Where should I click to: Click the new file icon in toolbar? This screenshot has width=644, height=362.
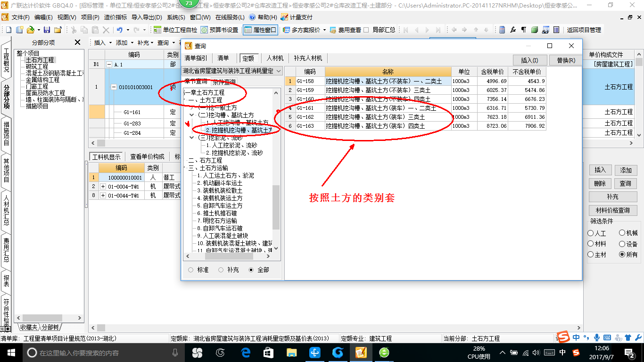(x=8, y=30)
